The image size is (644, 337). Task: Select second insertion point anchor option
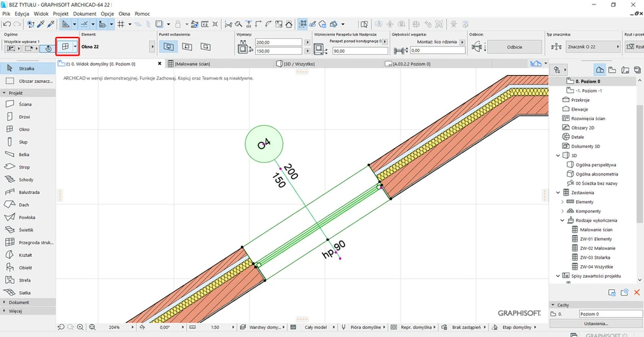point(187,46)
